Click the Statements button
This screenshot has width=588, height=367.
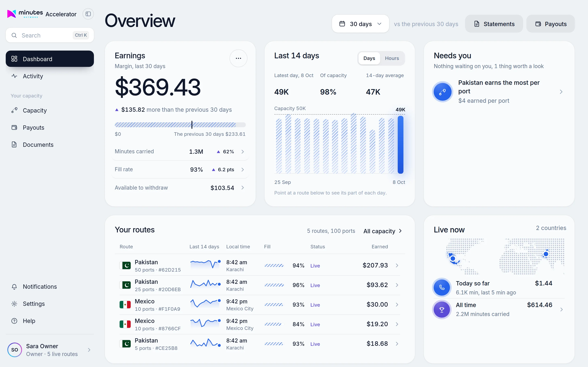click(x=494, y=24)
